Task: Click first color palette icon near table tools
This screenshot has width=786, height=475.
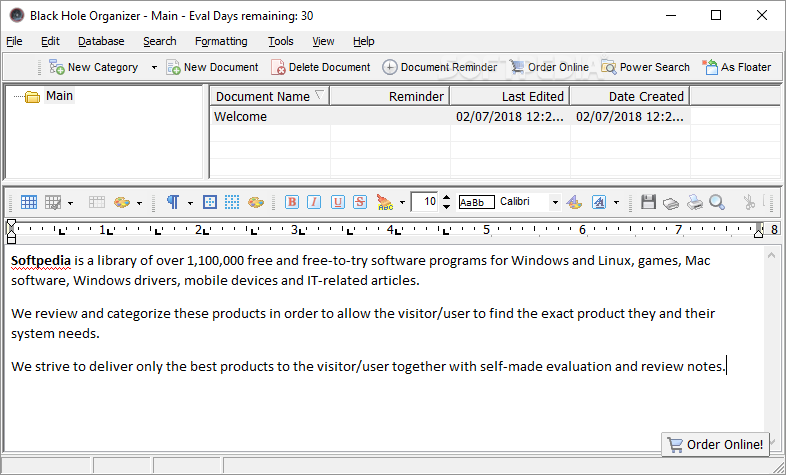Action: pos(122,202)
